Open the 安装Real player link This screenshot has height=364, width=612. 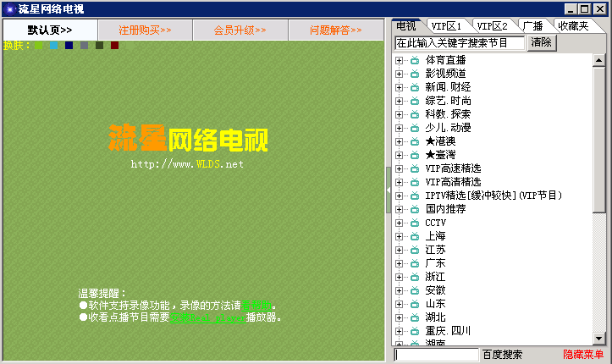(208, 317)
